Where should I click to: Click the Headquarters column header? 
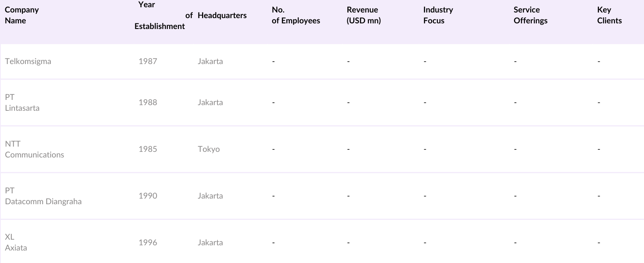(222, 15)
